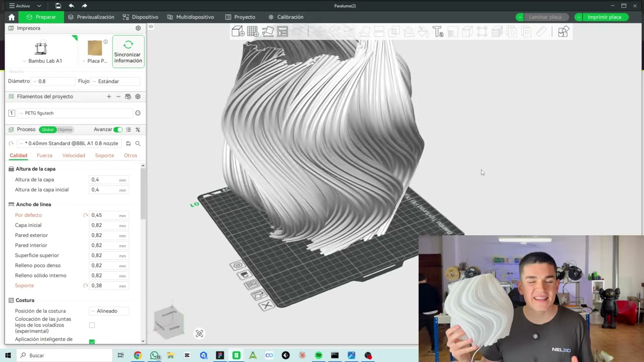Open the PETG figutech filament dropdown

(75, 113)
